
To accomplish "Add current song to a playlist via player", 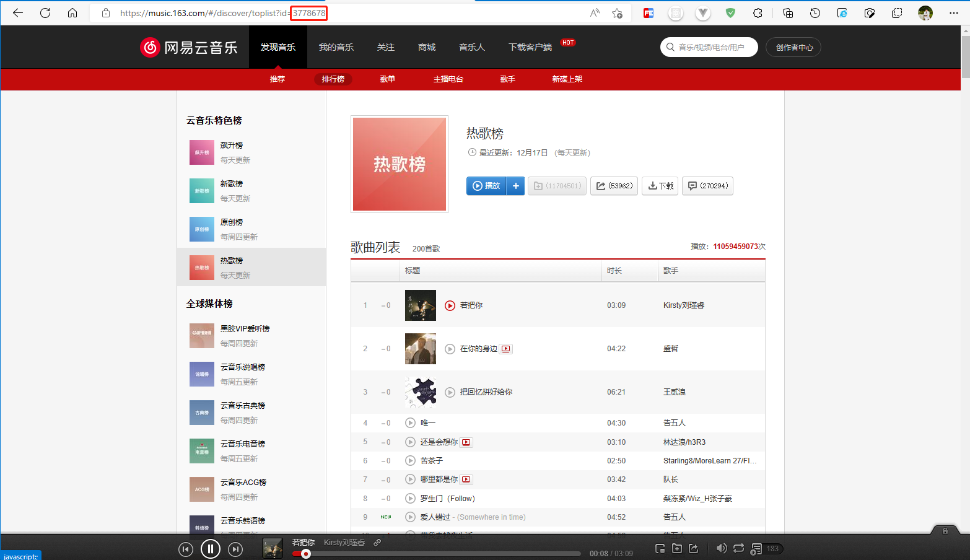I will (x=677, y=548).
